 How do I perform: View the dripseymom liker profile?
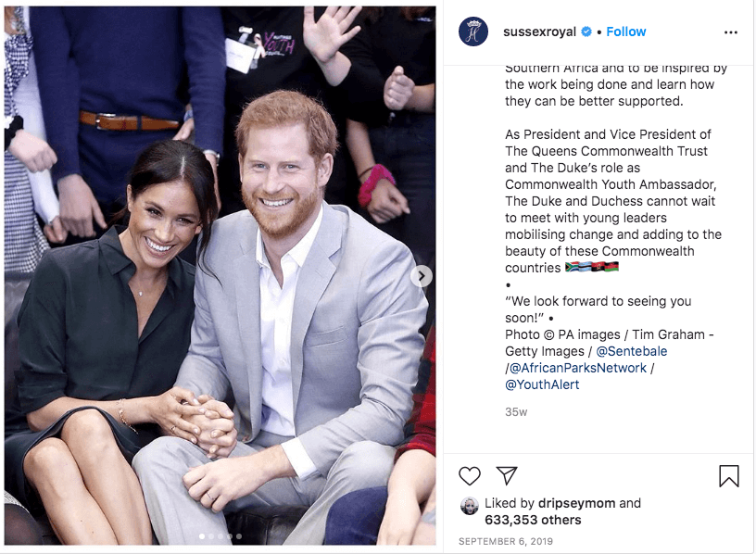pyautogui.click(x=576, y=503)
